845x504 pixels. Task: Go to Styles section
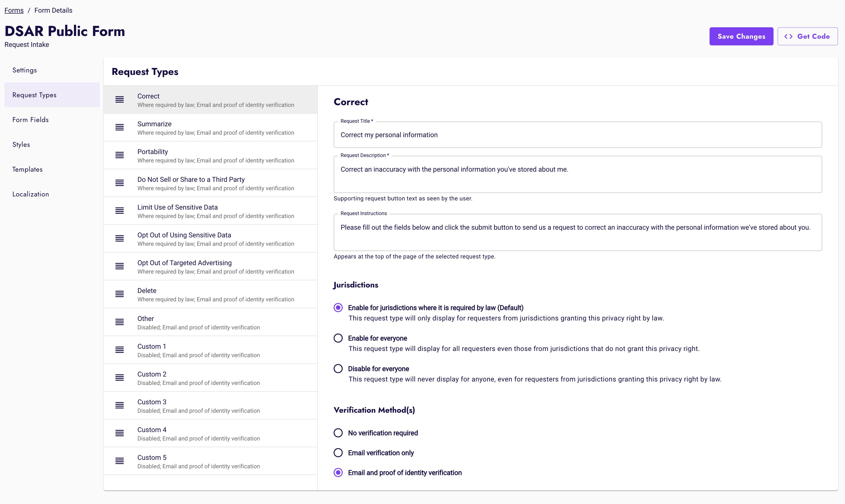pyautogui.click(x=52, y=145)
